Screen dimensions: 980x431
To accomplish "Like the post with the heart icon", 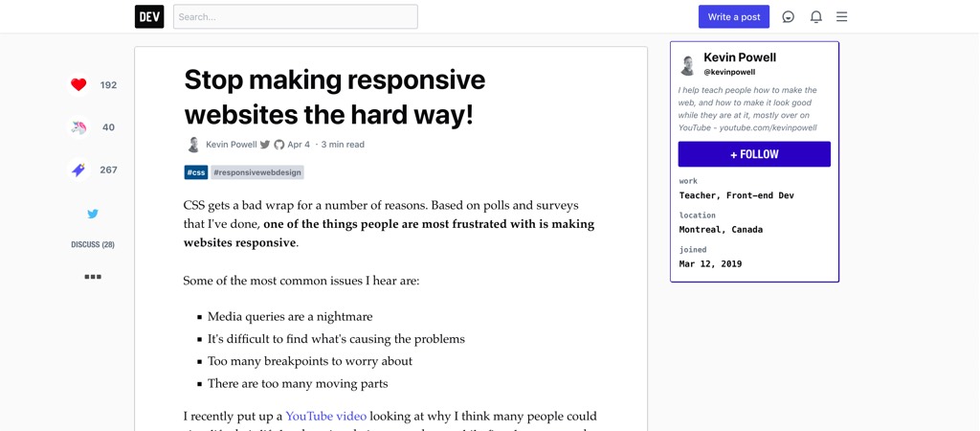I will point(78,84).
